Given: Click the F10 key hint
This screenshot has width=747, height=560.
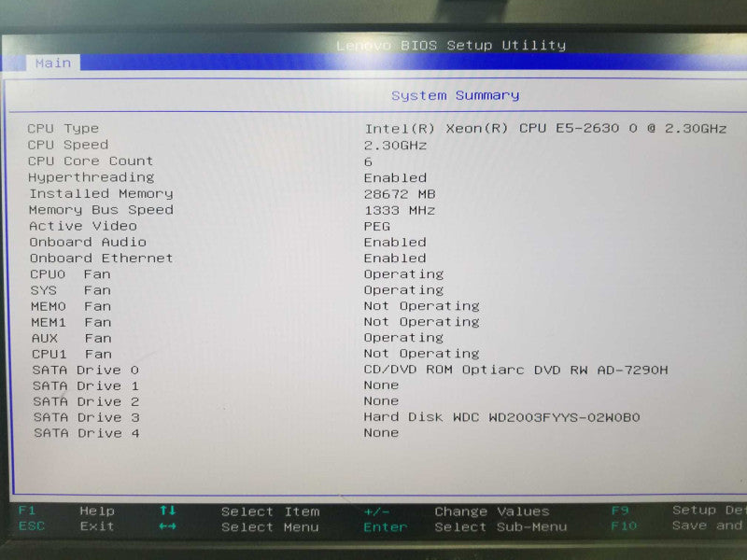Looking at the screenshot, I should click(624, 525).
